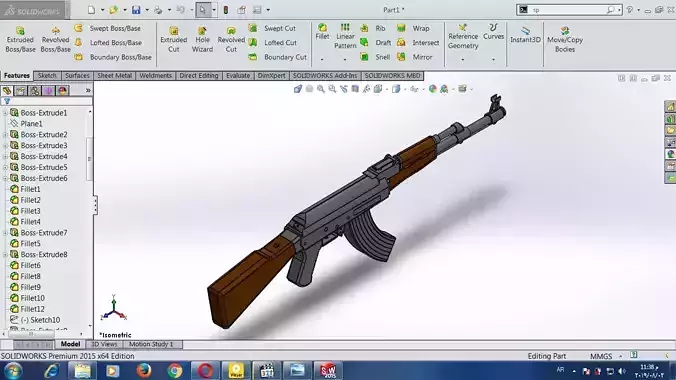Open the DimXpert tab

tap(271, 75)
